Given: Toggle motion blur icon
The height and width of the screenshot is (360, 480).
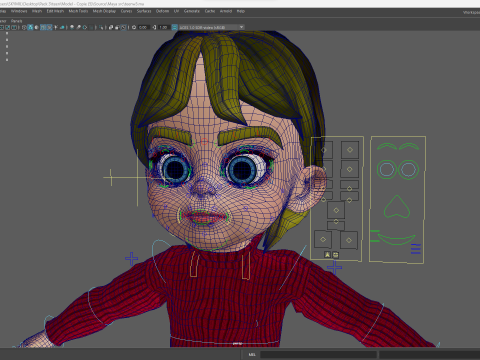Looking at the screenshot, I should pyautogui.click(x=78, y=27).
